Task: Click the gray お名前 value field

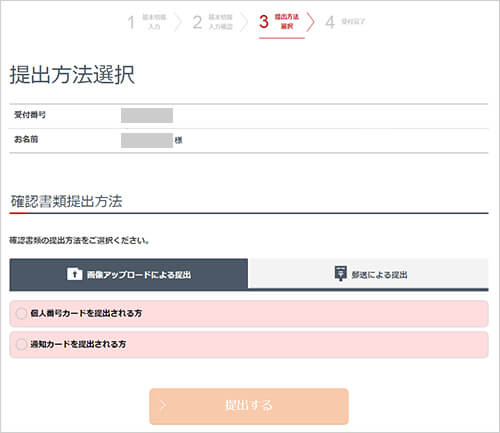Action: coord(147,140)
